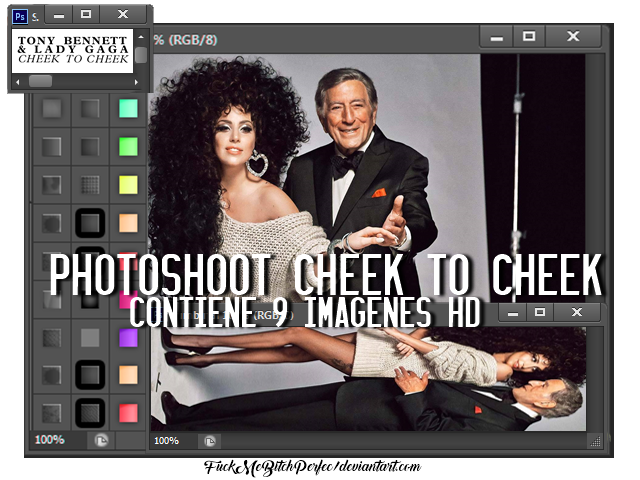The image size is (640, 480).
Task: Click the orange pocket square in the upper photo
Action: click(x=379, y=192)
